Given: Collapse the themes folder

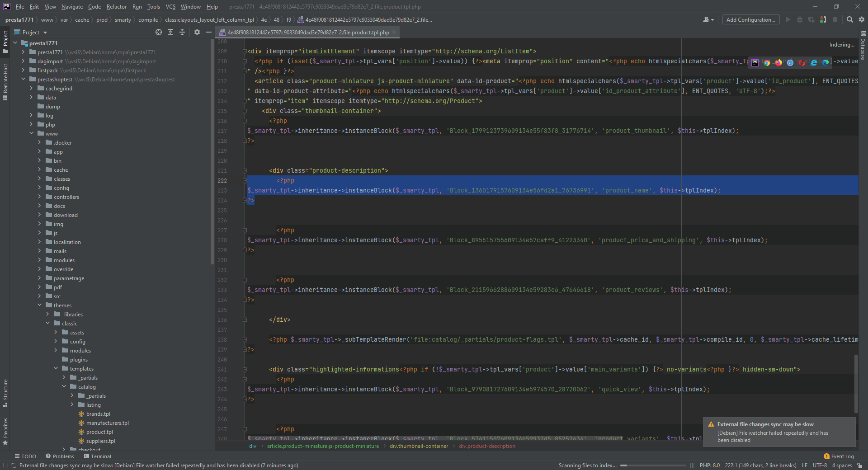Looking at the screenshot, I should point(40,305).
